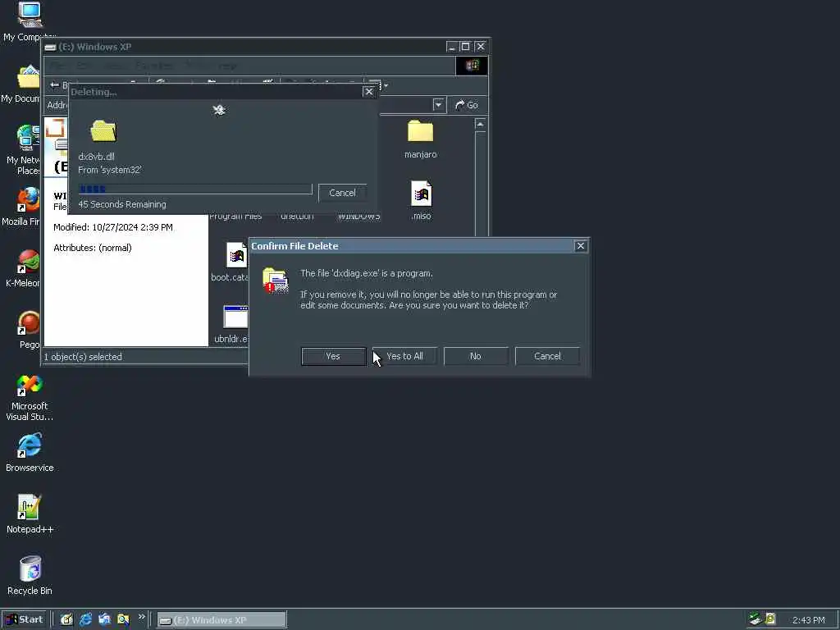Maximize the Windows XP Explorer window
Screen dimensions: 840x630
tap(466, 47)
